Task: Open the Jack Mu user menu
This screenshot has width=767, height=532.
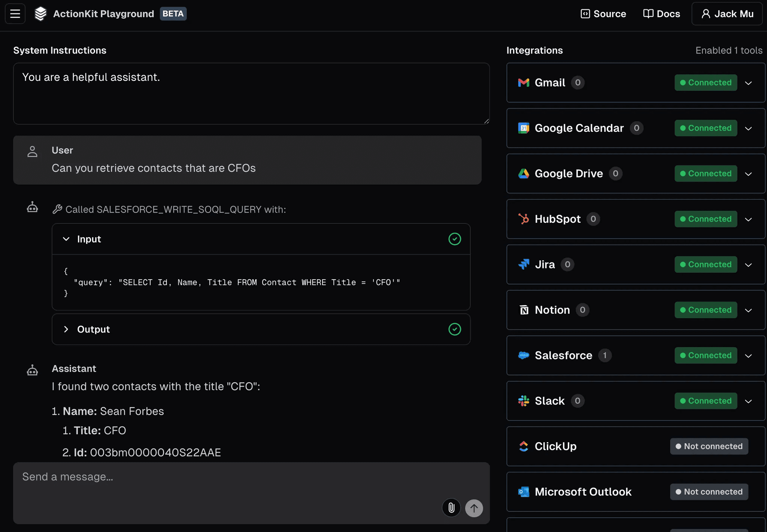Action: coord(727,14)
